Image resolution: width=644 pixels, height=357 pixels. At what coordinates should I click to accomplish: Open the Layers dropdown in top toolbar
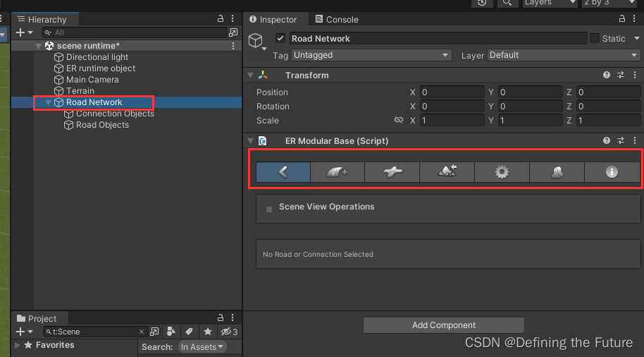(550, 3)
